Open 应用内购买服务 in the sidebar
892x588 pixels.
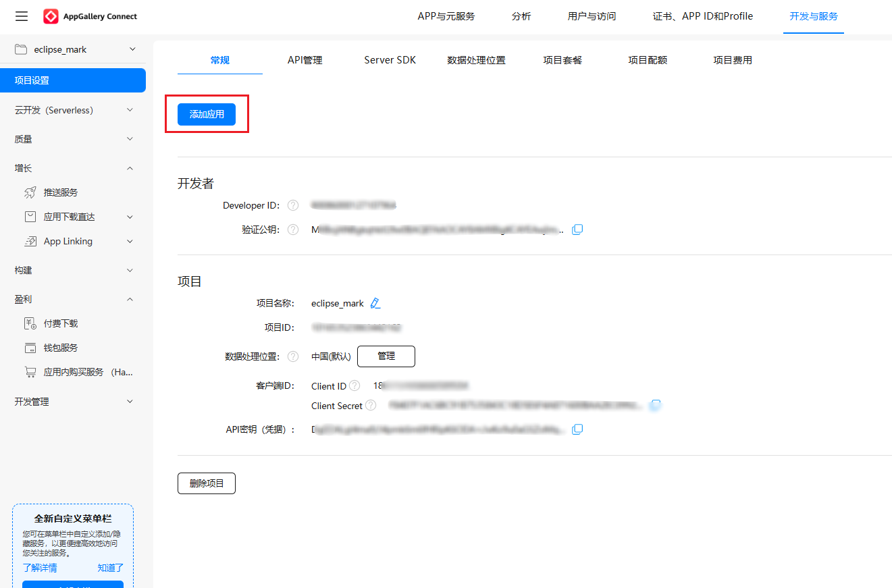click(88, 372)
